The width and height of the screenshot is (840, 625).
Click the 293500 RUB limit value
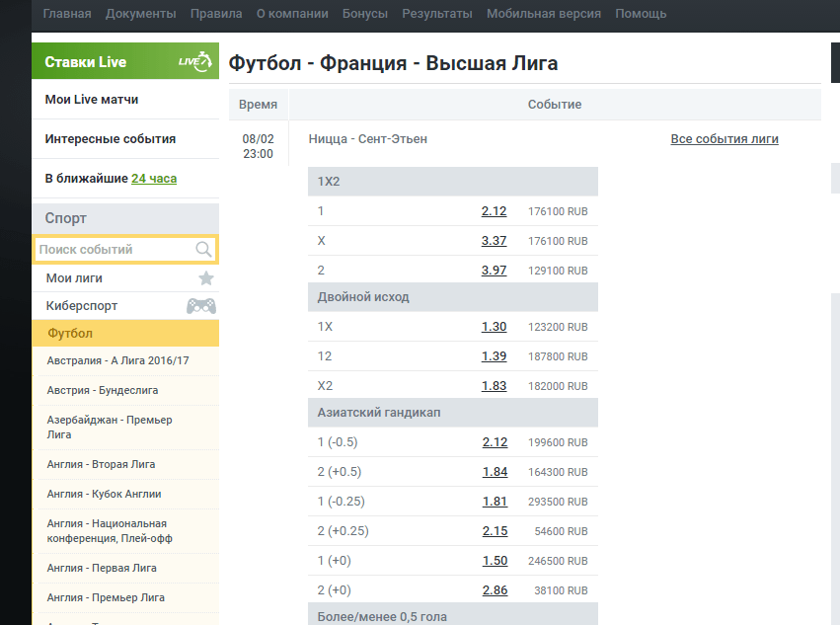(558, 502)
